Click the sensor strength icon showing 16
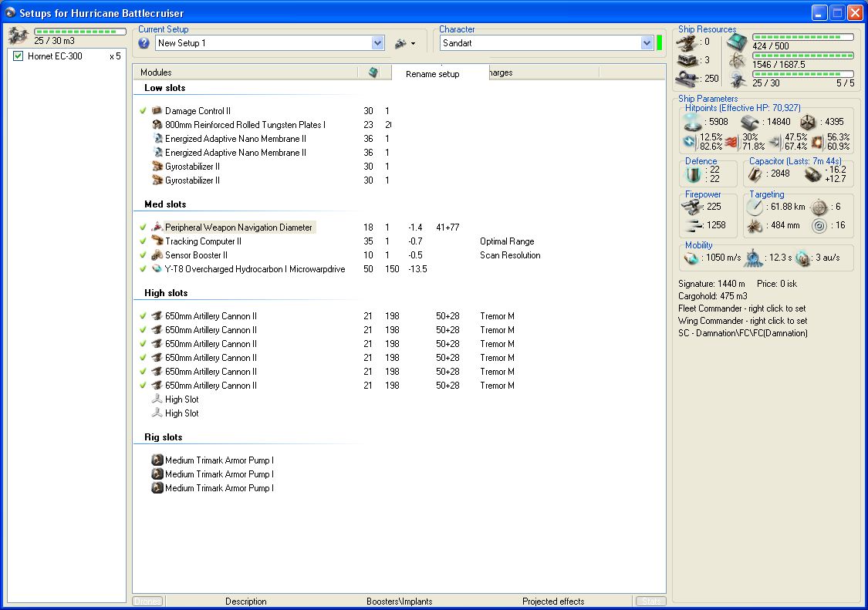The height and width of the screenshot is (610, 868). coord(819,226)
